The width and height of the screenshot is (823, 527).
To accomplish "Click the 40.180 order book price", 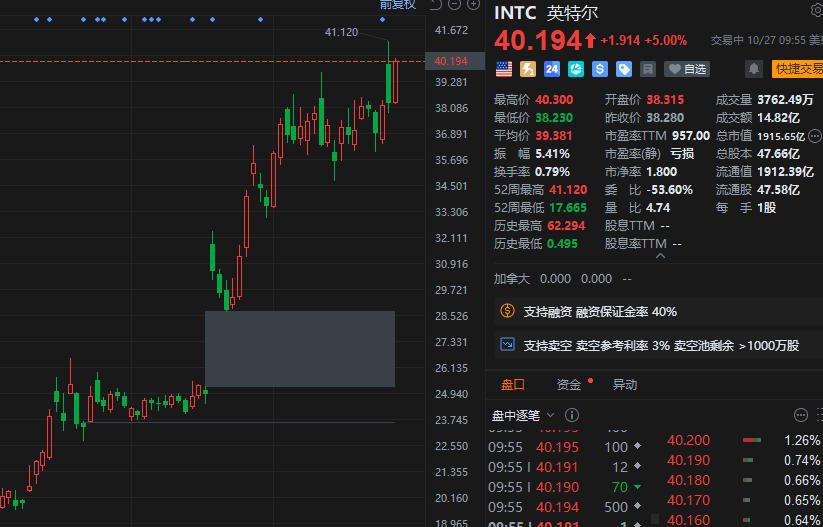I will tap(688, 480).
